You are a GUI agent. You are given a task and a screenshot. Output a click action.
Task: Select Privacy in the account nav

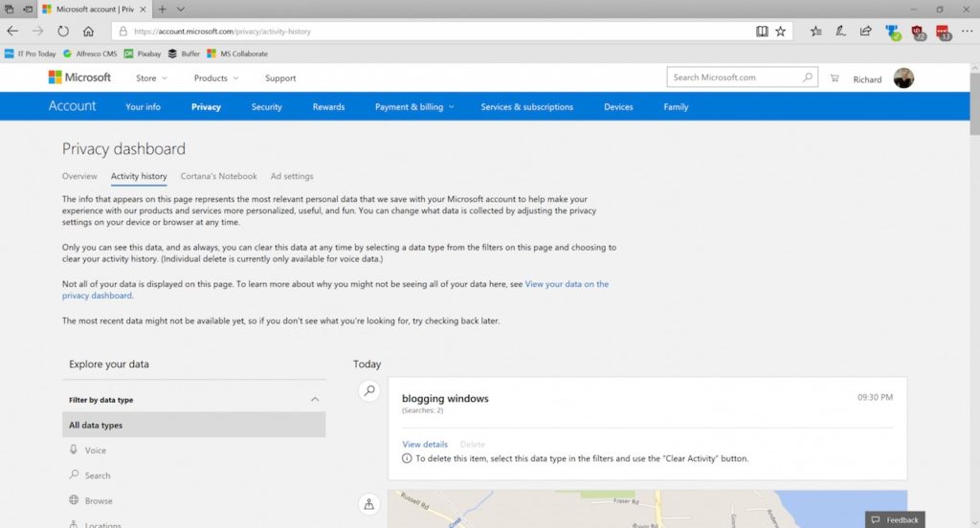(x=207, y=107)
